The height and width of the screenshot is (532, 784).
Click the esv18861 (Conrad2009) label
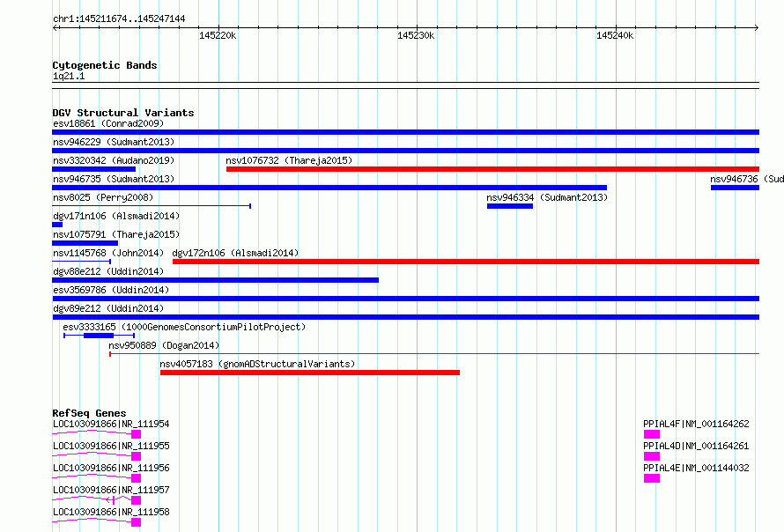(108, 123)
